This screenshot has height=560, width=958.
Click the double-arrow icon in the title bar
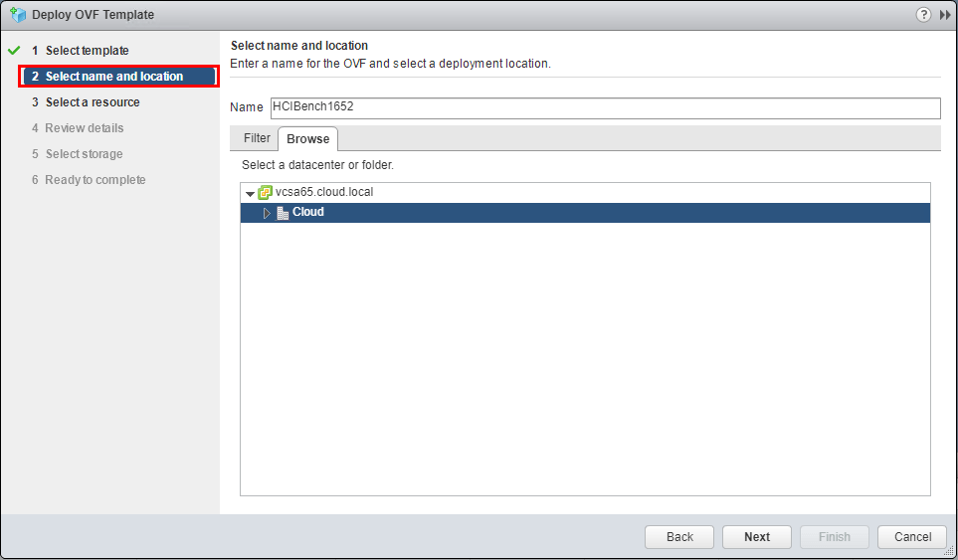coord(944,15)
